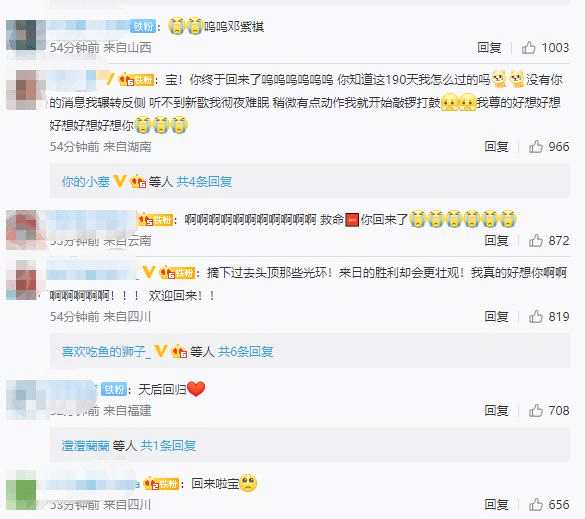Open the 喜欢吃鱼的狮子_ user profile
This screenshot has width=585, height=519.
point(106,351)
